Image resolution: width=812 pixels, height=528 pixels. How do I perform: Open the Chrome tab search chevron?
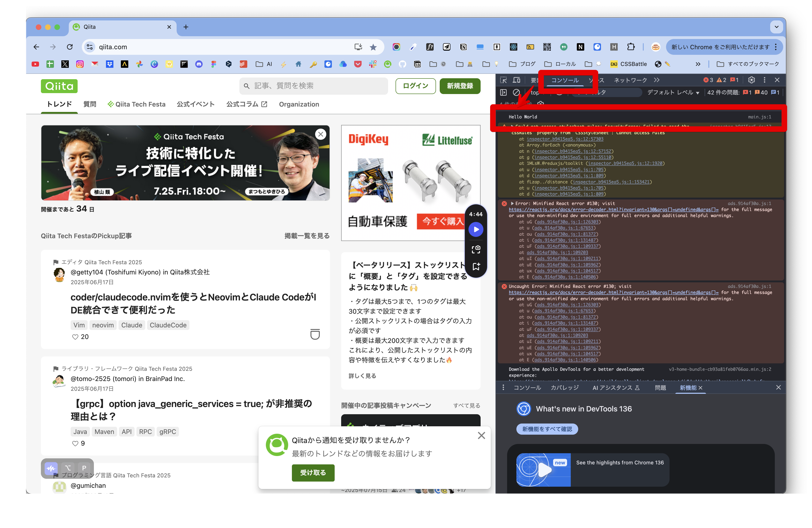coord(776,27)
